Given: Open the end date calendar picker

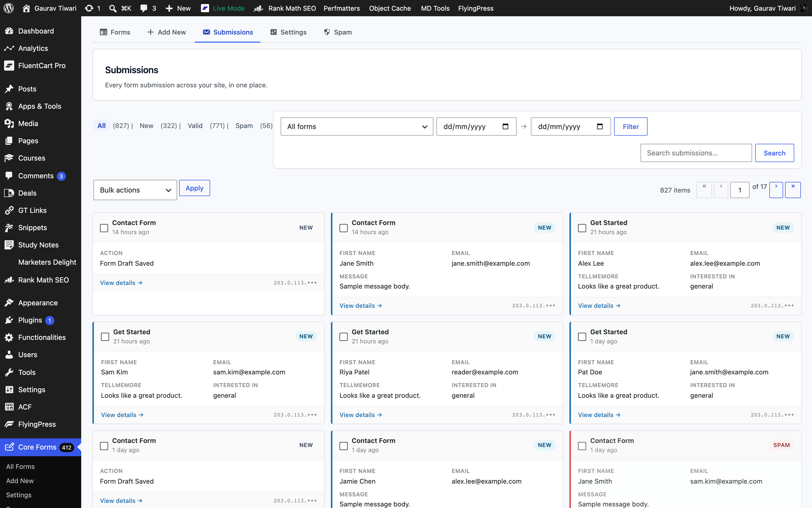Looking at the screenshot, I should point(600,127).
